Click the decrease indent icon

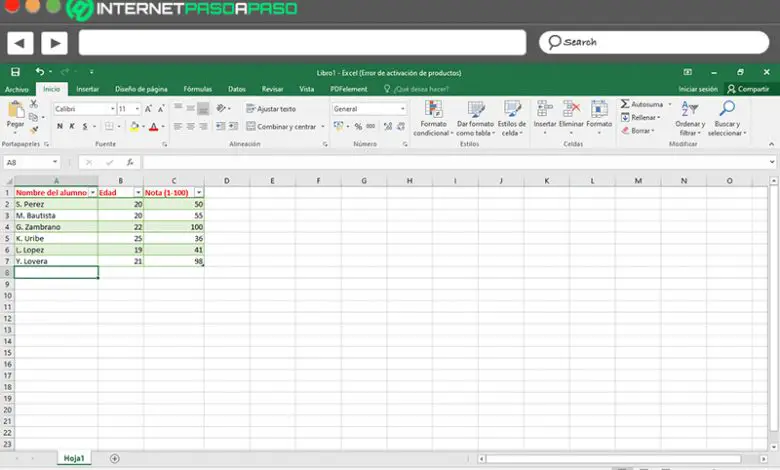point(220,126)
